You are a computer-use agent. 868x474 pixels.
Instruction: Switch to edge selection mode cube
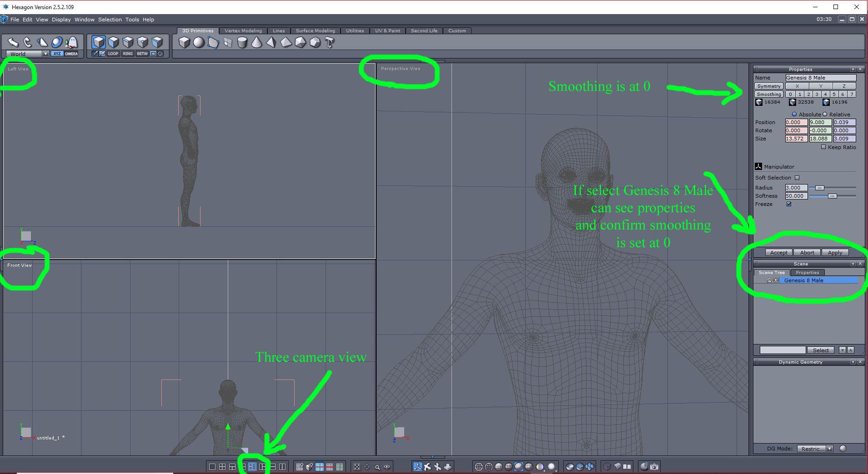(x=128, y=42)
